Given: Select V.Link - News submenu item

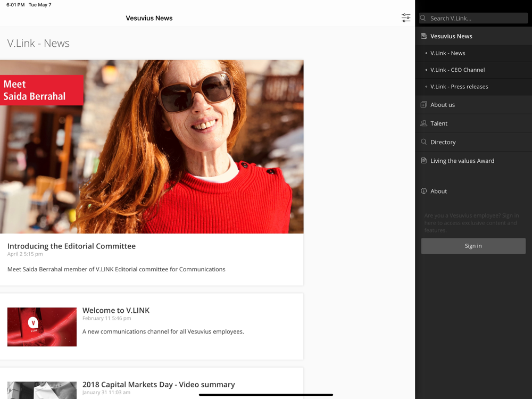Looking at the screenshot, I should tap(448, 53).
